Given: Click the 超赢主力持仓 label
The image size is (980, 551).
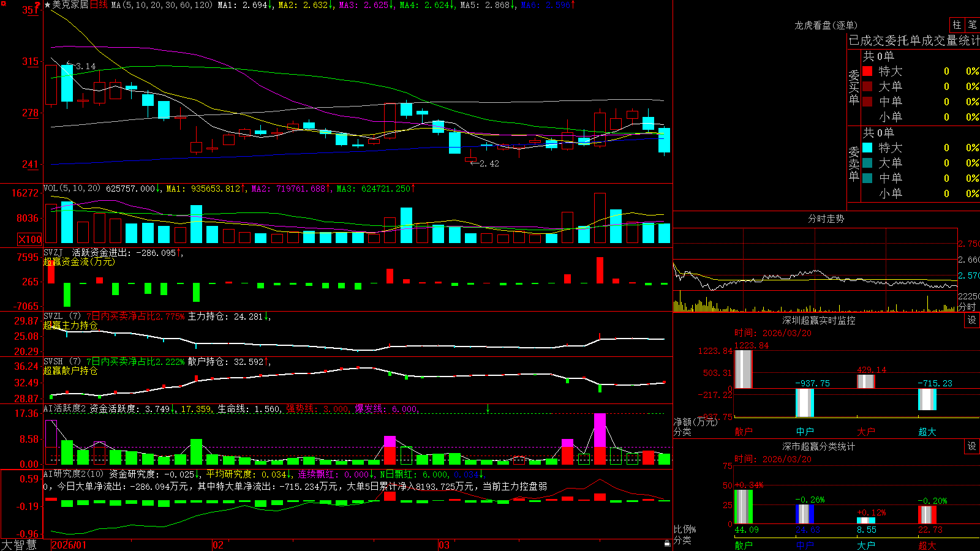Looking at the screenshot, I should [x=70, y=325].
